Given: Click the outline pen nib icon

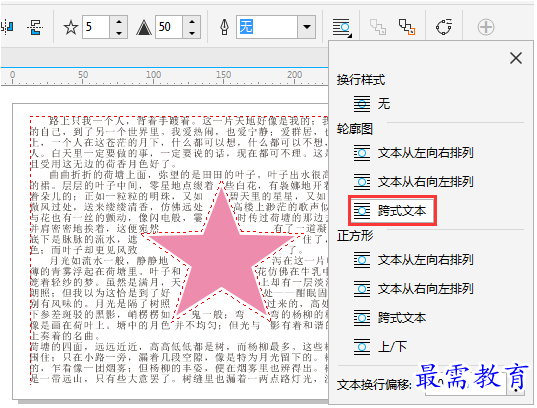Looking at the screenshot, I should point(225,27).
